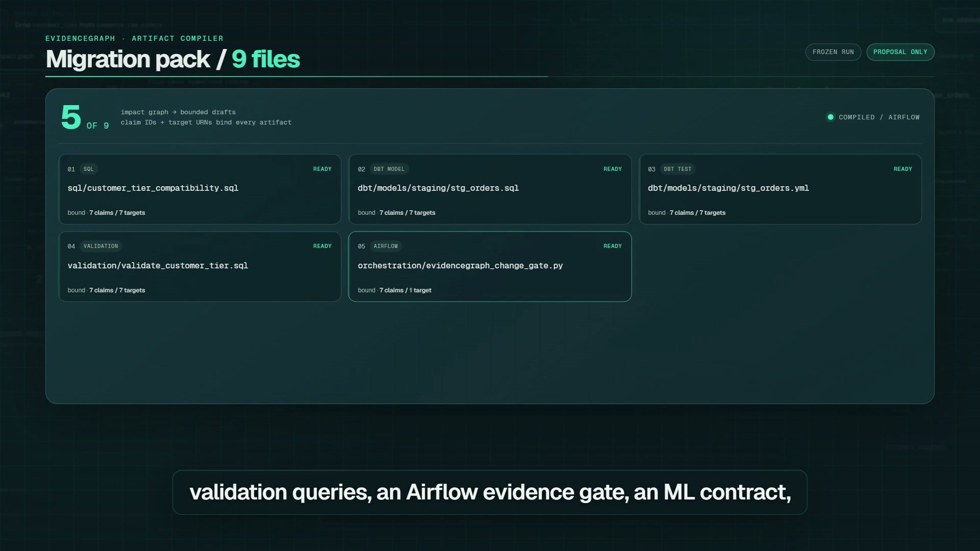Toggle the PROPOSAL ONLY pill
980x551 pixels.
coord(900,52)
